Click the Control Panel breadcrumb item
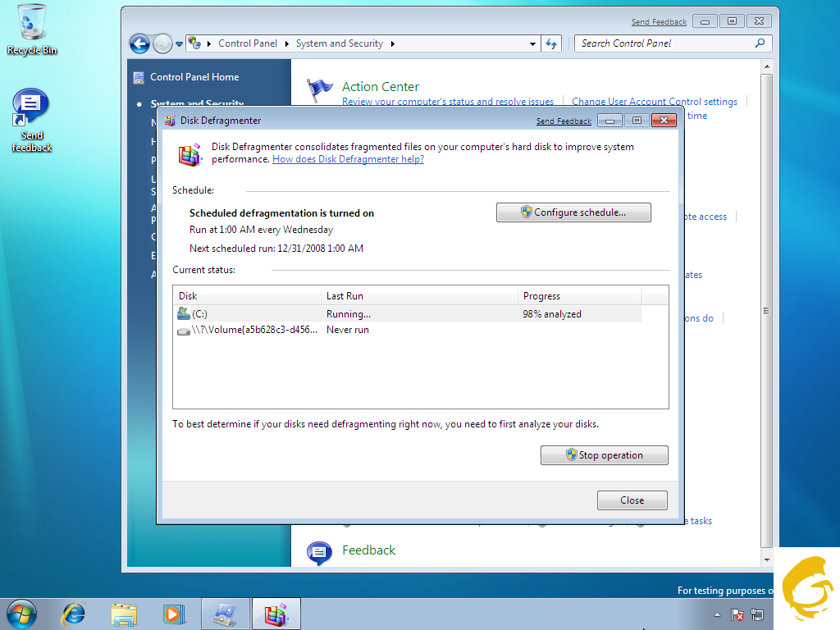 click(x=248, y=43)
